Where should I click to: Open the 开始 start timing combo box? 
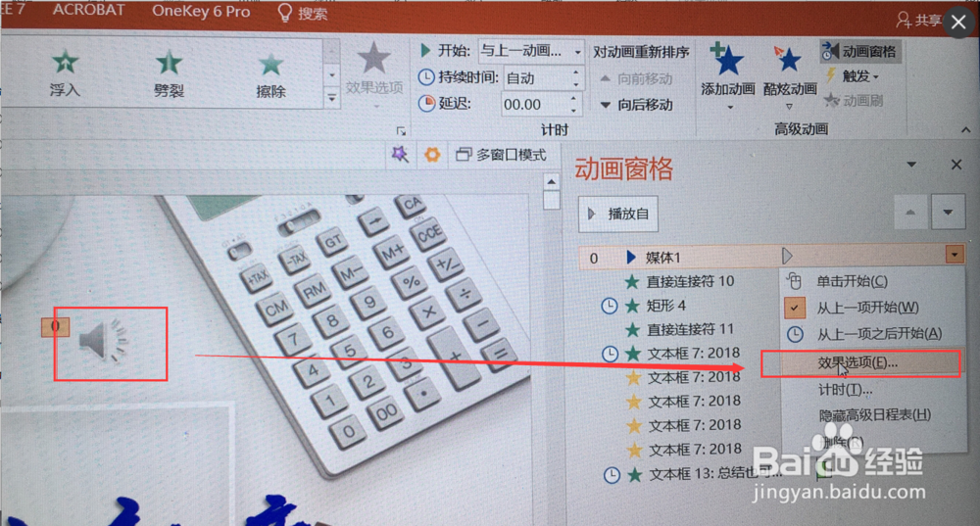pos(531,51)
